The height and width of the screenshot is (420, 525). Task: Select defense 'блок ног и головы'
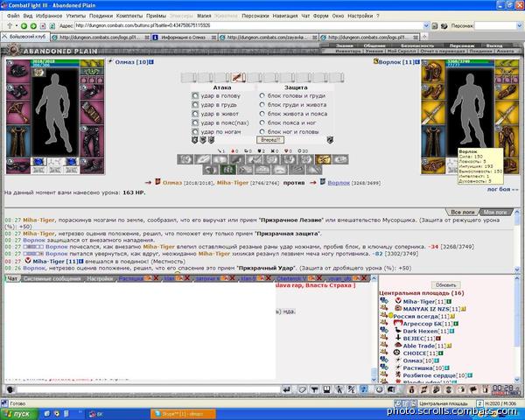click(262, 132)
